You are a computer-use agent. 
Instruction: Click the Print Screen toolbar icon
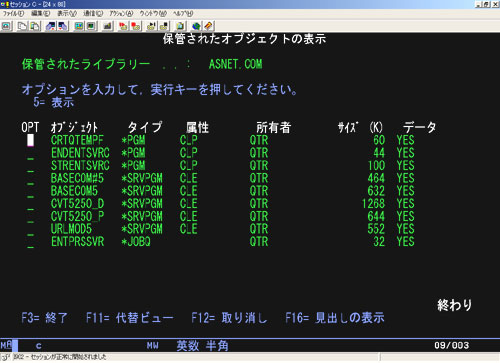coord(7,26)
